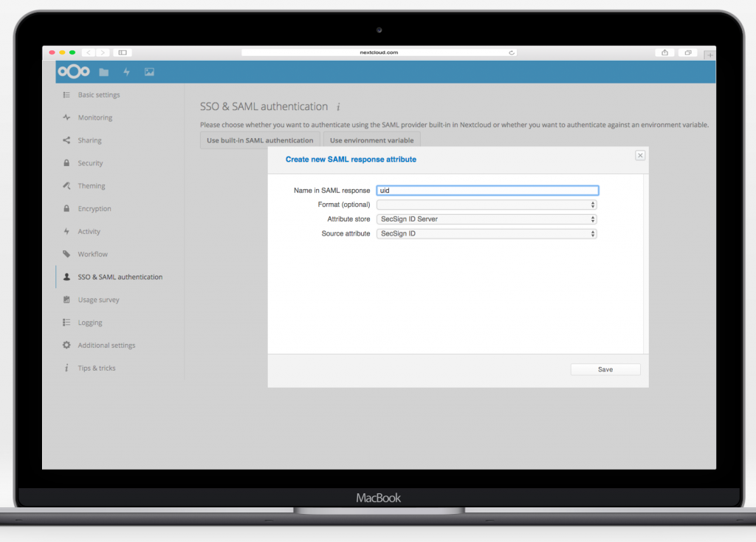Save the new SAML response attribute
756x542 pixels.
605,368
